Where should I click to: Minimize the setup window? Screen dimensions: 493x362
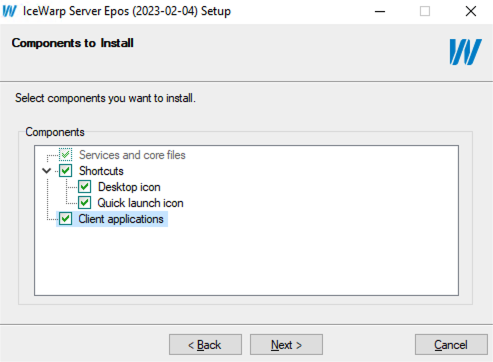click(380, 11)
